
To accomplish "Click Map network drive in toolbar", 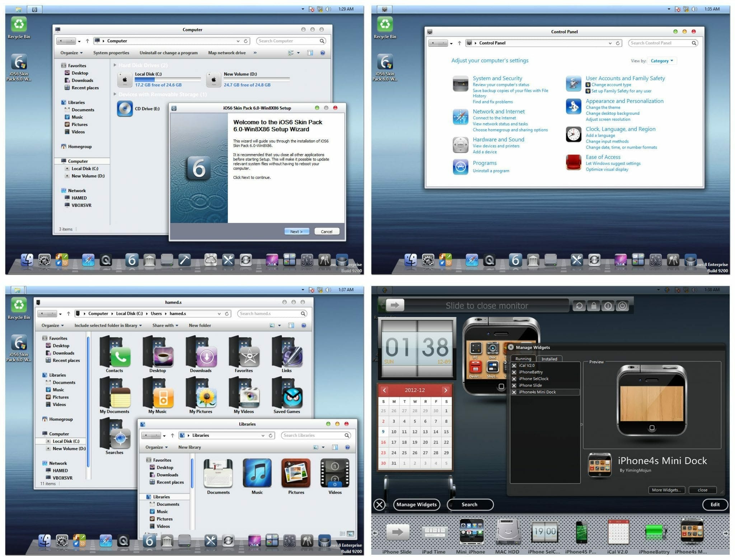I will point(227,53).
